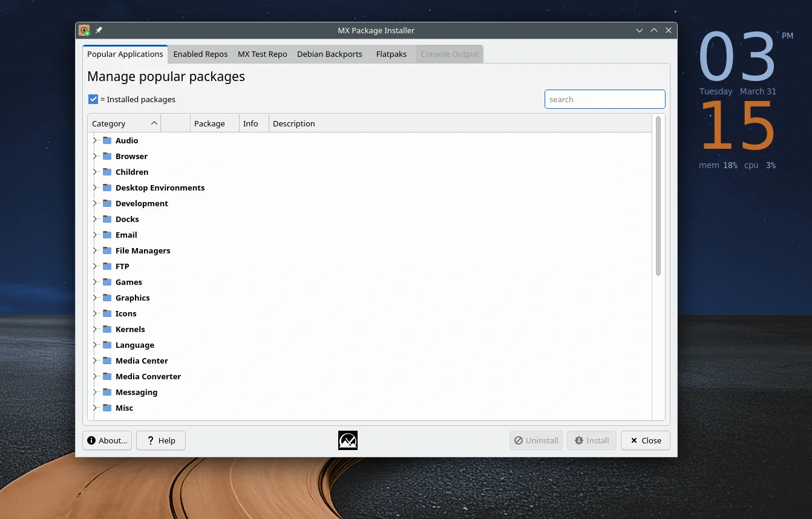Switch to the Flatpaks tab
The height and width of the screenshot is (519, 812).
tap(391, 54)
